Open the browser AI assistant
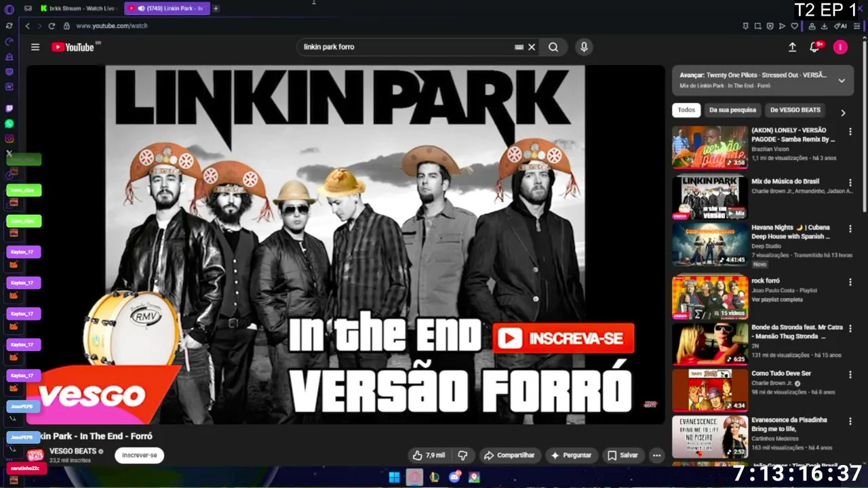The height and width of the screenshot is (488, 868). [840, 26]
